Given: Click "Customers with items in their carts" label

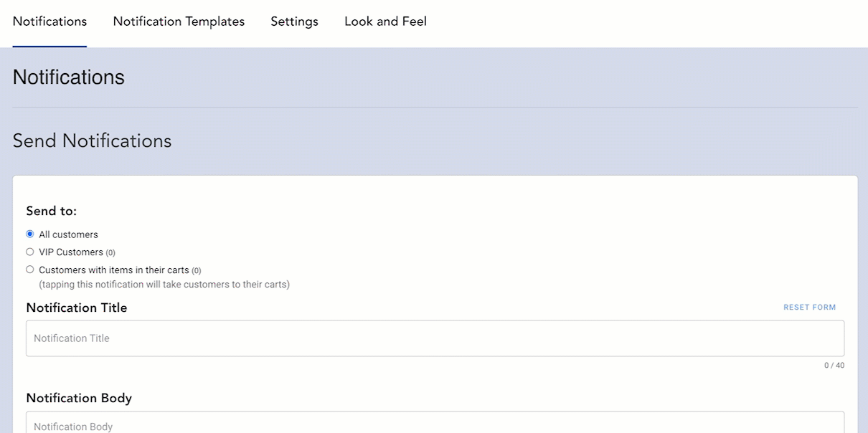Looking at the screenshot, I should click(114, 270).
